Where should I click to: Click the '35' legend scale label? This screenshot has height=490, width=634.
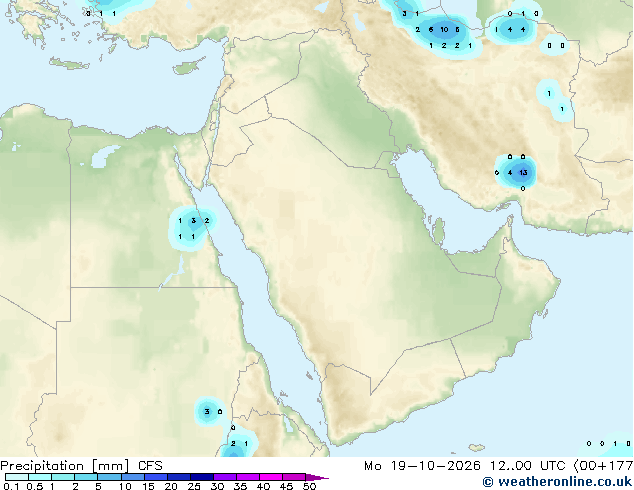click(240, 486)
